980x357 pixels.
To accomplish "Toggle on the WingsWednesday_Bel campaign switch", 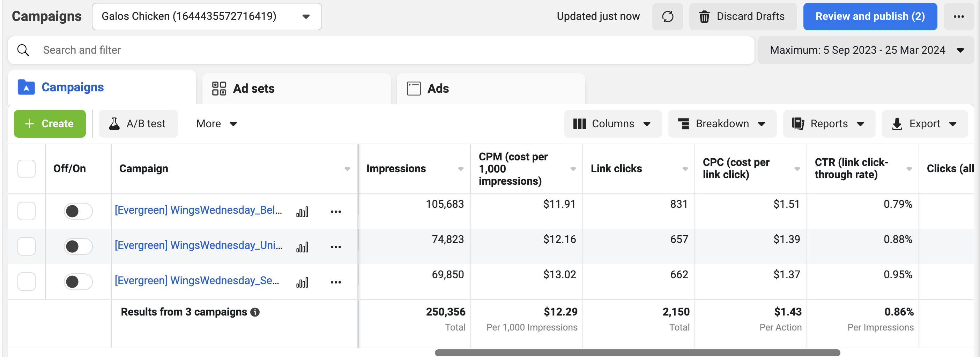I will pos(78,211).
